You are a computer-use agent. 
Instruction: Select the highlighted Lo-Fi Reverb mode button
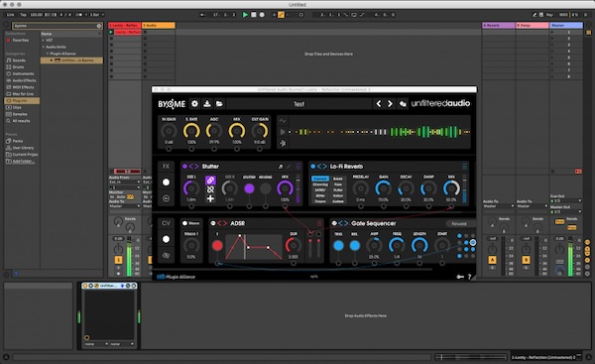[x=320, y=179]
